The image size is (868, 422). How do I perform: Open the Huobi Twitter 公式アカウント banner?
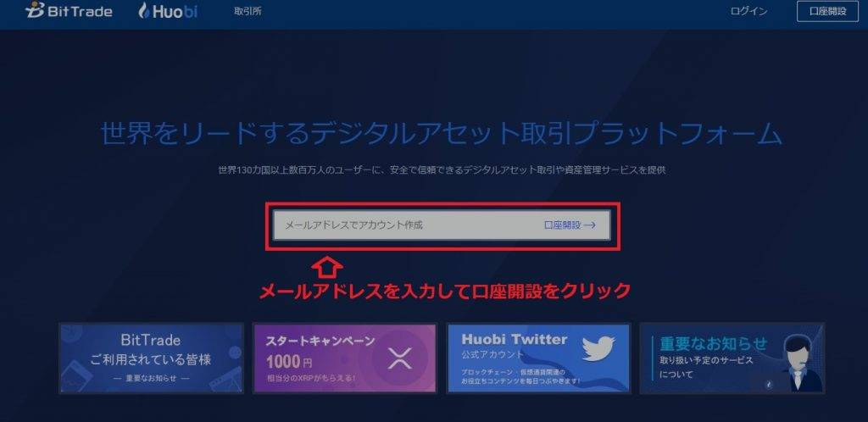(x=538, y=358)
